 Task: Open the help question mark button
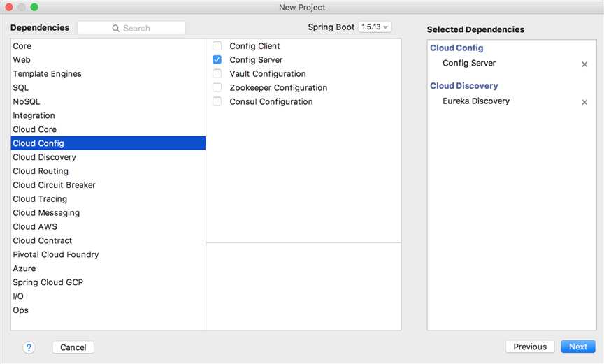tap(29, 347)
